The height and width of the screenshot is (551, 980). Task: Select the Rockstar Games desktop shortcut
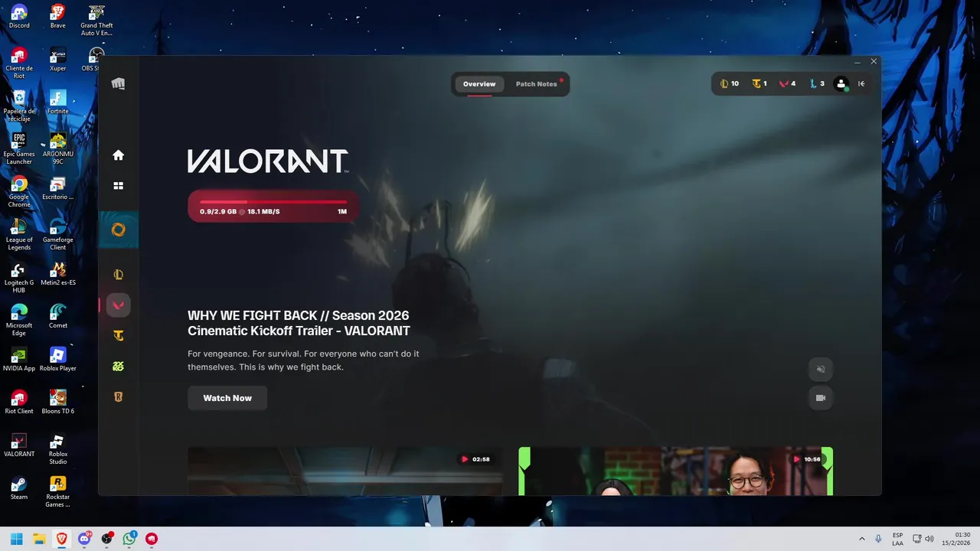(x=58, y=491)
